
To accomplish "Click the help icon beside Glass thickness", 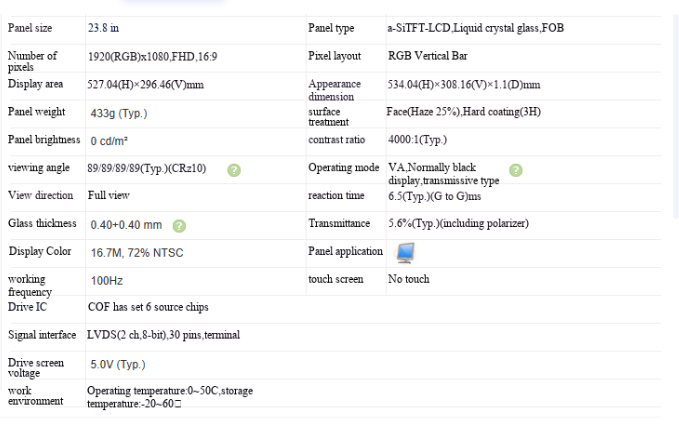I will pos(179,226).
